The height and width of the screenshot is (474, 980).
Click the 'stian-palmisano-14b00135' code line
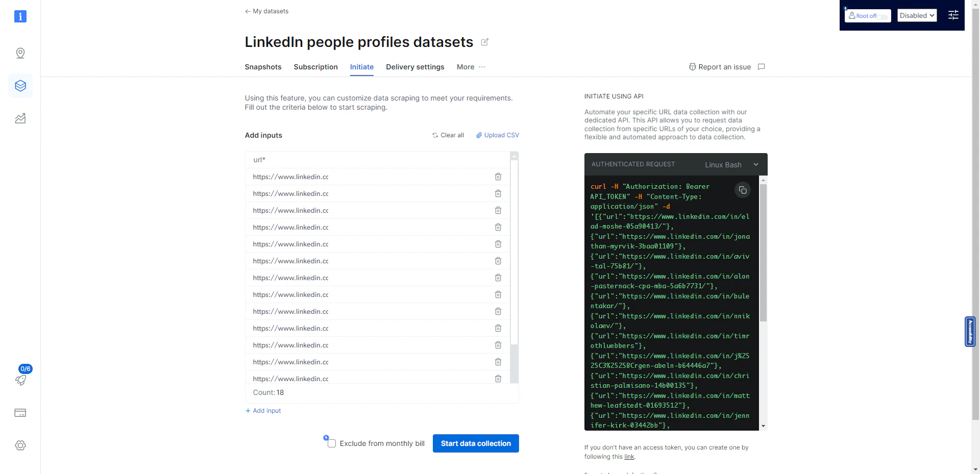tap(644, 386)
